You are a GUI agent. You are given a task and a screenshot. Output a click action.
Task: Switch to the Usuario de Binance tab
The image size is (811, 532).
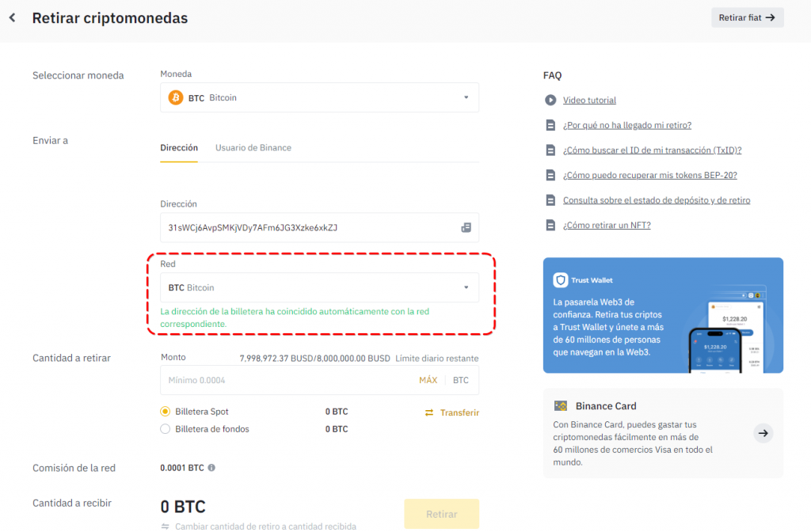pos(253,148)
